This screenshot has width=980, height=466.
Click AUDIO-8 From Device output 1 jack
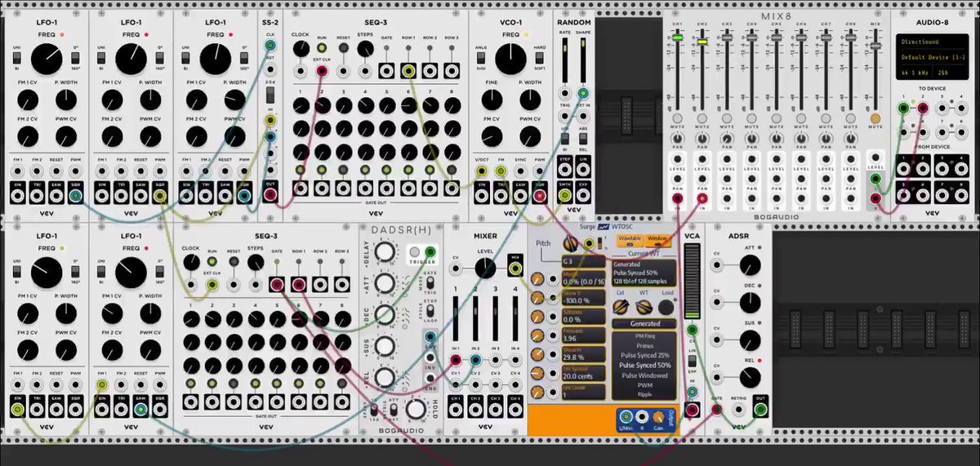click(904, 168)
